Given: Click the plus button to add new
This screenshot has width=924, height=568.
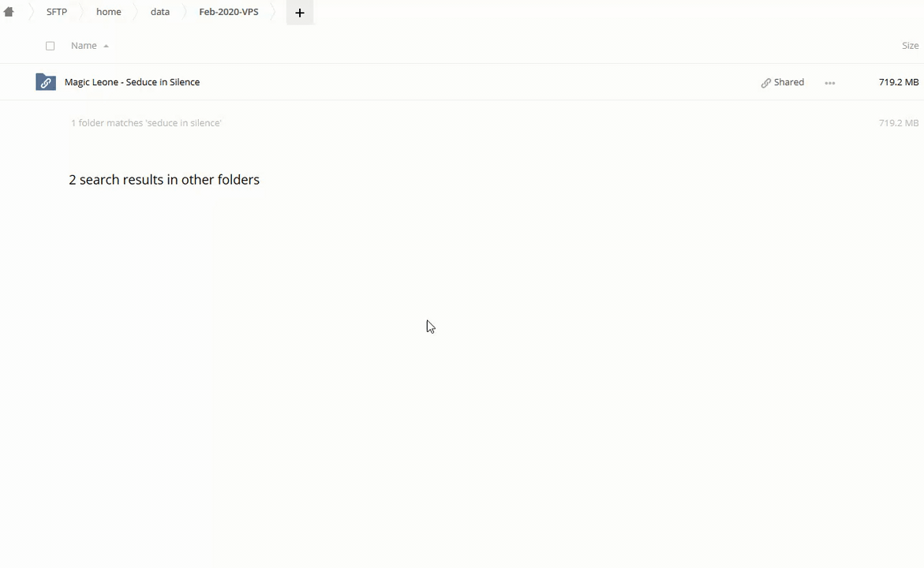Looking at the screenshot, I should (x=300, y=13).
